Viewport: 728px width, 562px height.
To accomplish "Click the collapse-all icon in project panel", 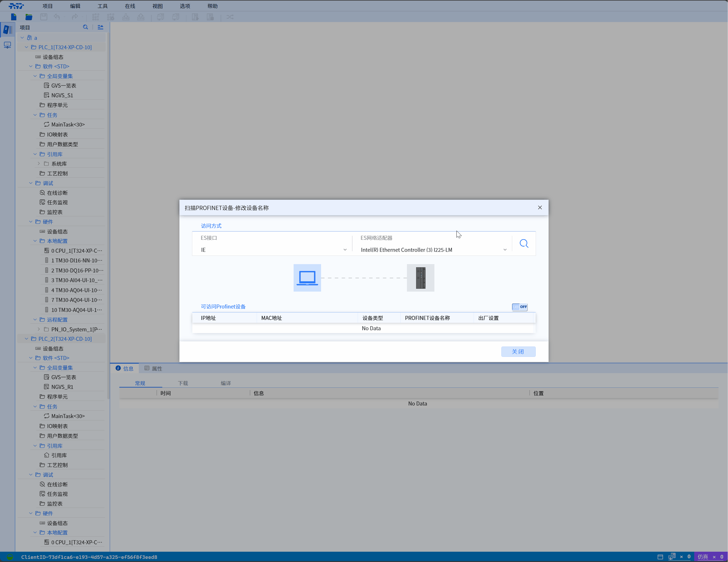I will pyautogui.click(x=100, y=27).
